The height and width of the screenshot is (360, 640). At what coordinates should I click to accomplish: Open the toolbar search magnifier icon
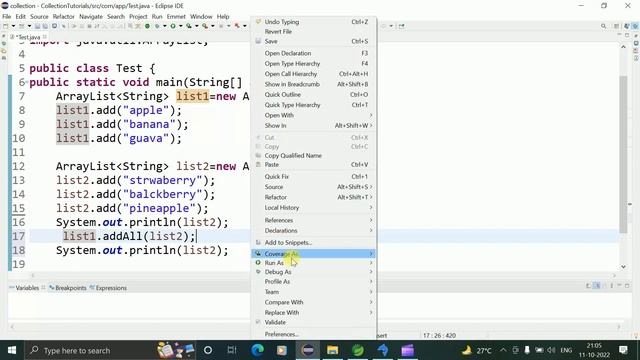(603, 26)
